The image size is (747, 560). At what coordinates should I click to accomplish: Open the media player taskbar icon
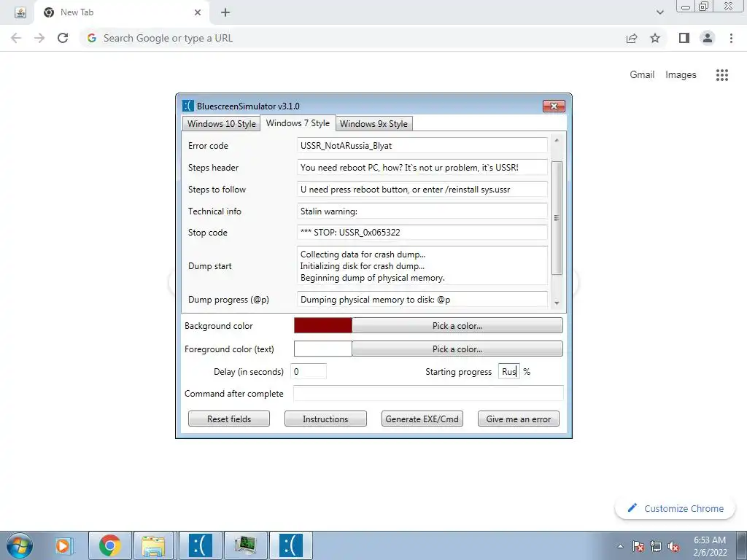point(63,545)
